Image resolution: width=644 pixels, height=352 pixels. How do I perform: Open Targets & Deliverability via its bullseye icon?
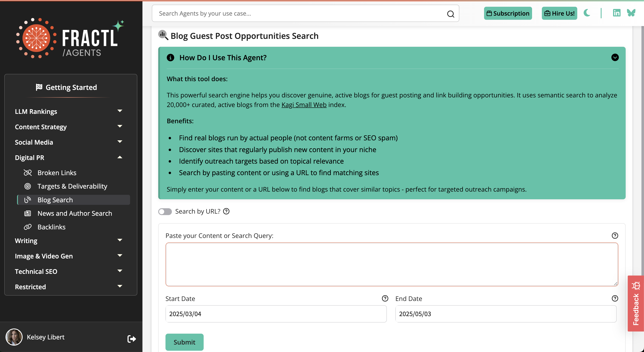(x=28, y=186)
